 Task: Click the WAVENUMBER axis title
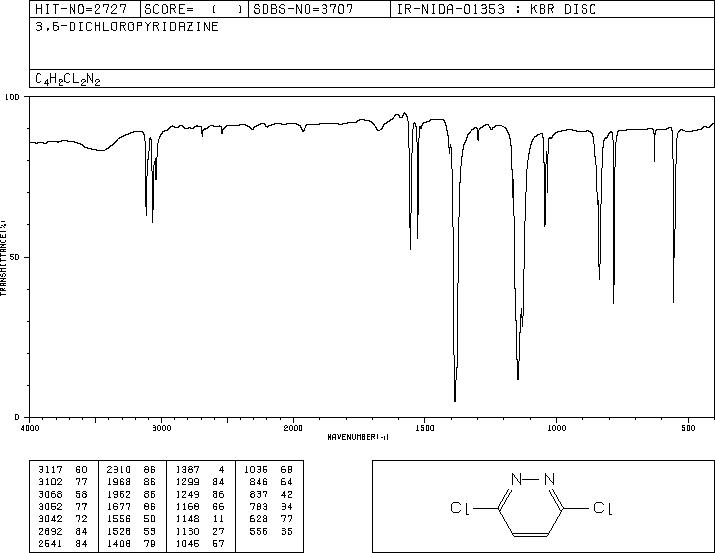coord(358,437)
